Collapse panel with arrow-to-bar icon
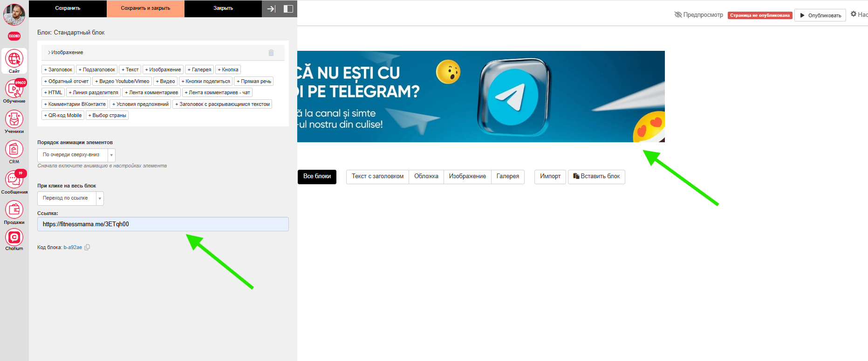The image size is (868, 361). pos(271,8)
